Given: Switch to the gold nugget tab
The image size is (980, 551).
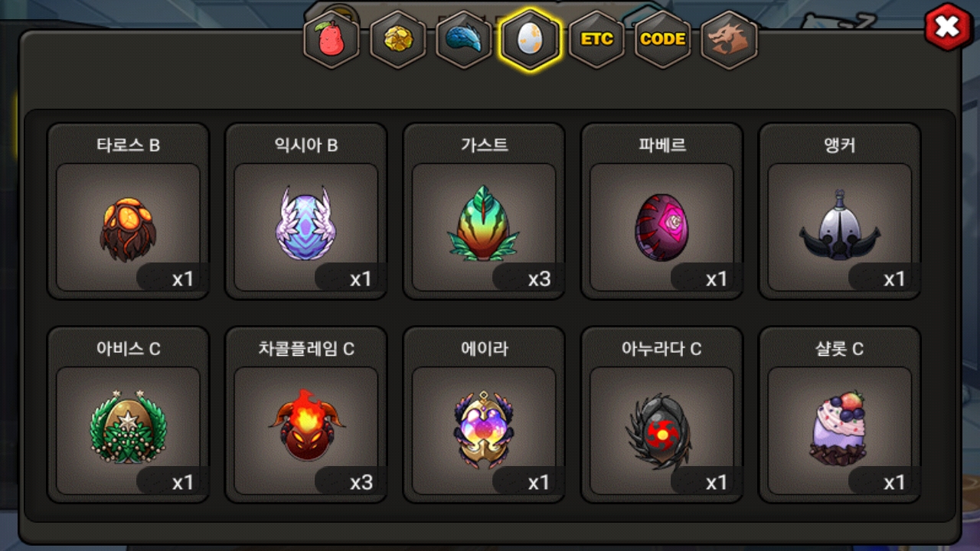Looking at the screenshot, I should click(x=398, y=40).
